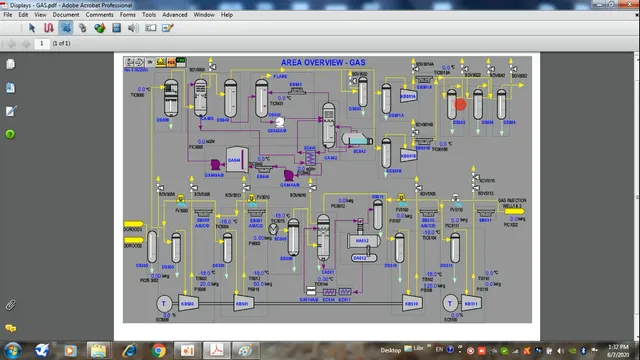
Task: Open the Document menu
Action: coord(66,15)
